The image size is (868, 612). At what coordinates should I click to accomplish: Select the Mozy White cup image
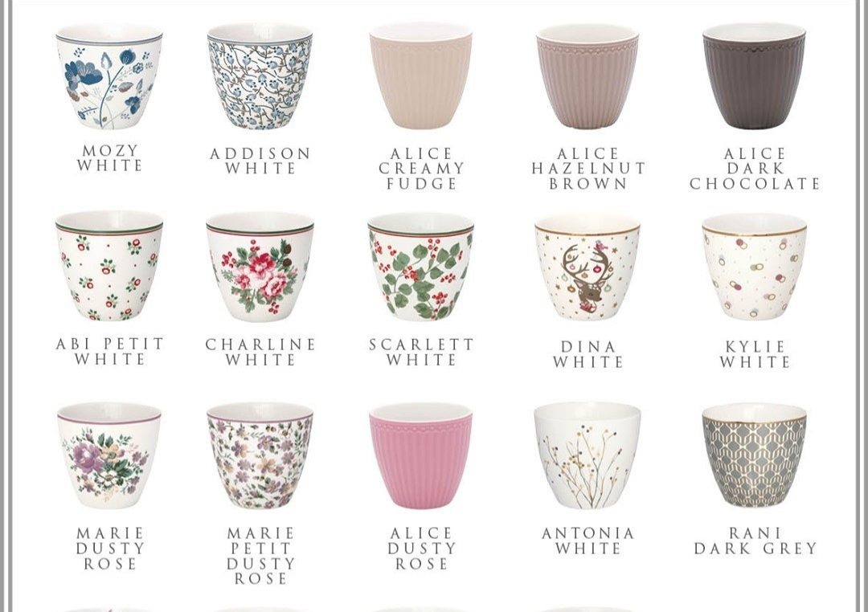[109, 76]
